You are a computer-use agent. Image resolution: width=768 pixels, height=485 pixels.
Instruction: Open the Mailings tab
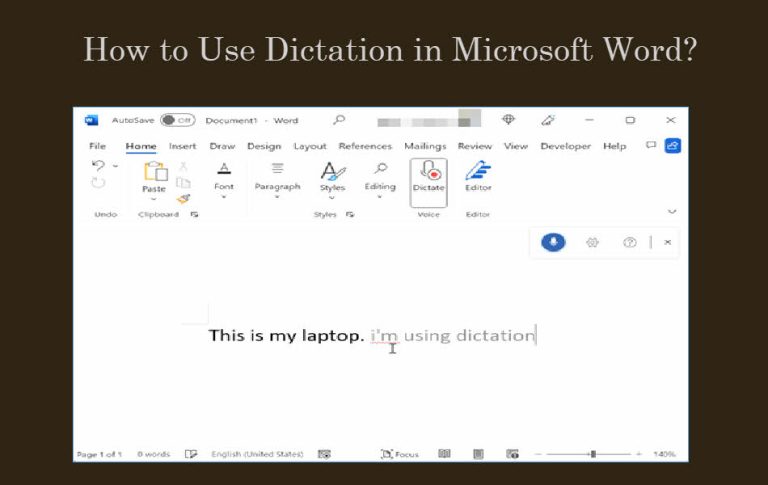pos(425,146)
